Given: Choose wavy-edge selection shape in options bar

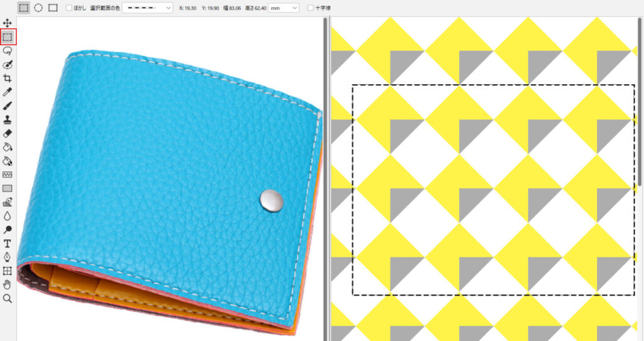Looking at the screenshot, I should [x=53, y=8].
